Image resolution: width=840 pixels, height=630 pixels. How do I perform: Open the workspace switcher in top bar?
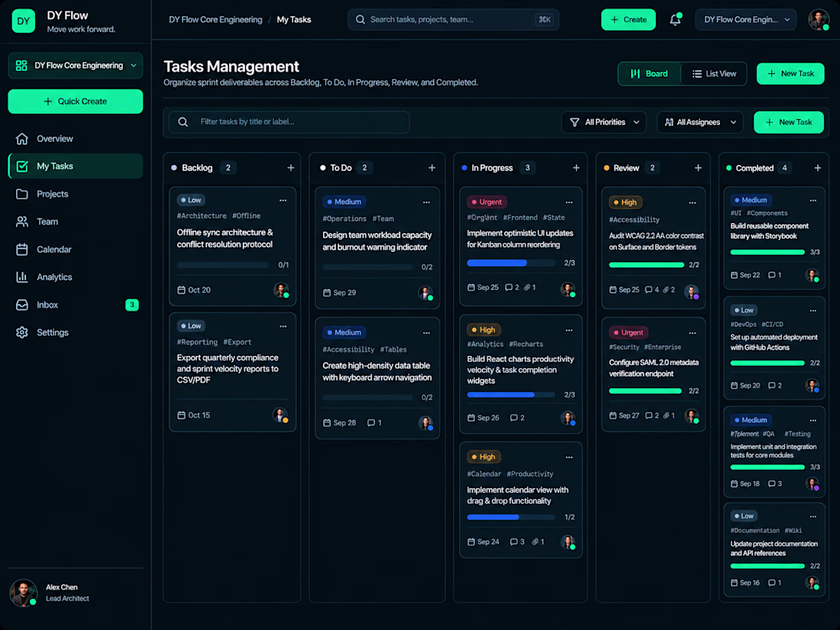coord(746,20)
